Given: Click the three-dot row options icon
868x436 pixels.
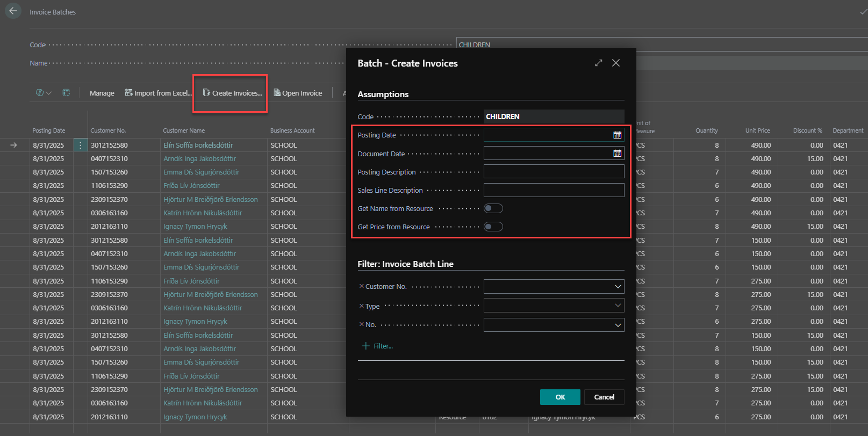Looking at the screenshot, I should click(x=80, y=145).
